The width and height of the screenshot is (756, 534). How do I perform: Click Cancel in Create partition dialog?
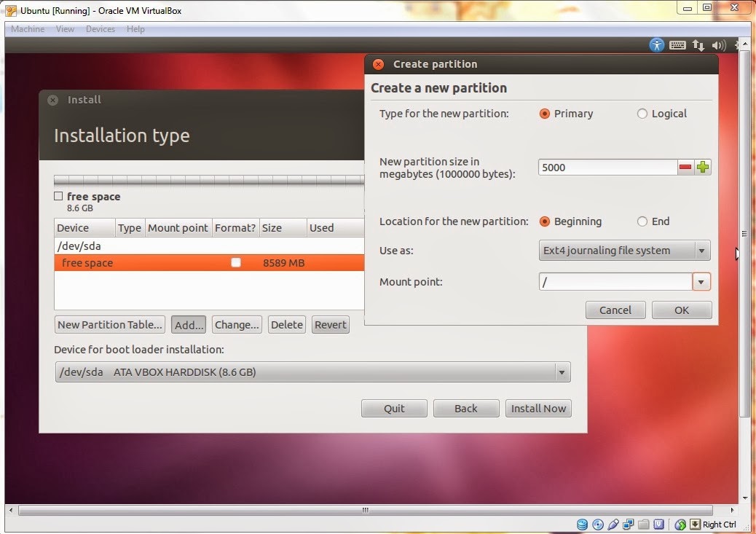[x=615, y=310]
